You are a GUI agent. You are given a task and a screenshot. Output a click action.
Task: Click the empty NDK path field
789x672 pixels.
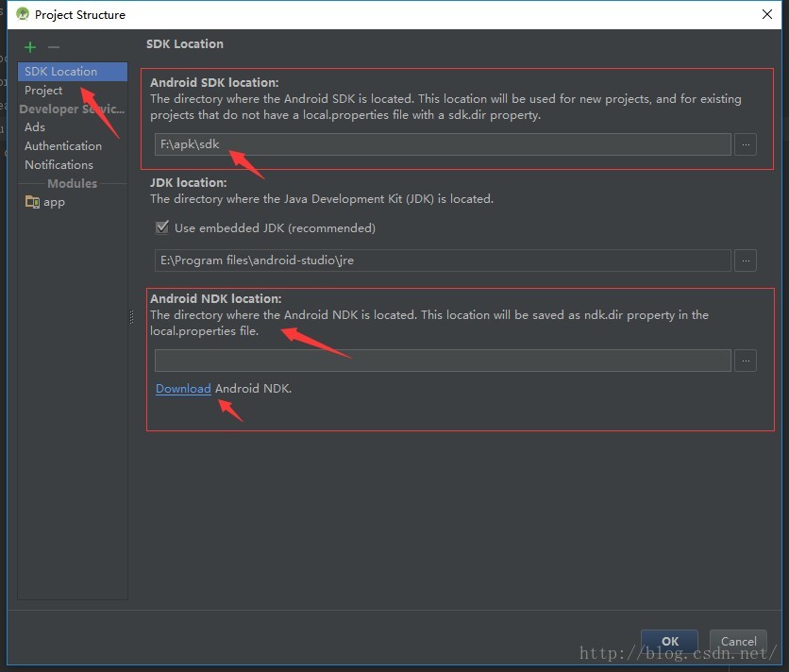[443, 361]
